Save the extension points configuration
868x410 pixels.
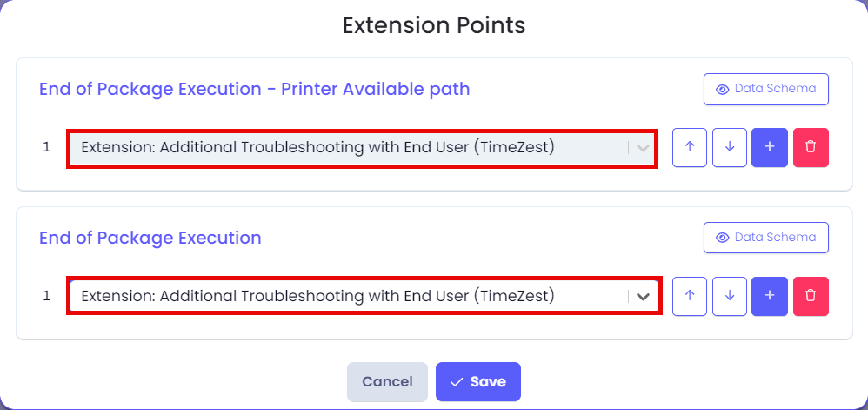pos(478,382)
